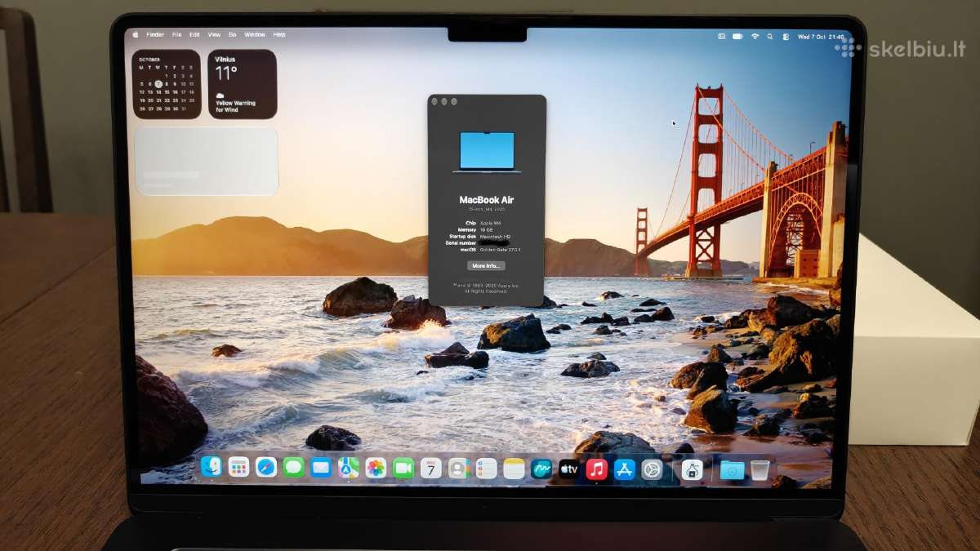Launch Notes from the dock

514,469
